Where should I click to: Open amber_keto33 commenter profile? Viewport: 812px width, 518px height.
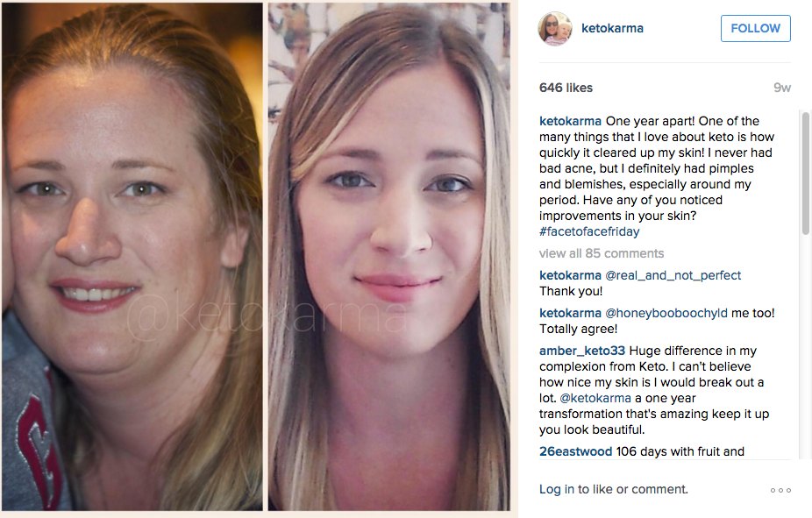pos(582,351)
